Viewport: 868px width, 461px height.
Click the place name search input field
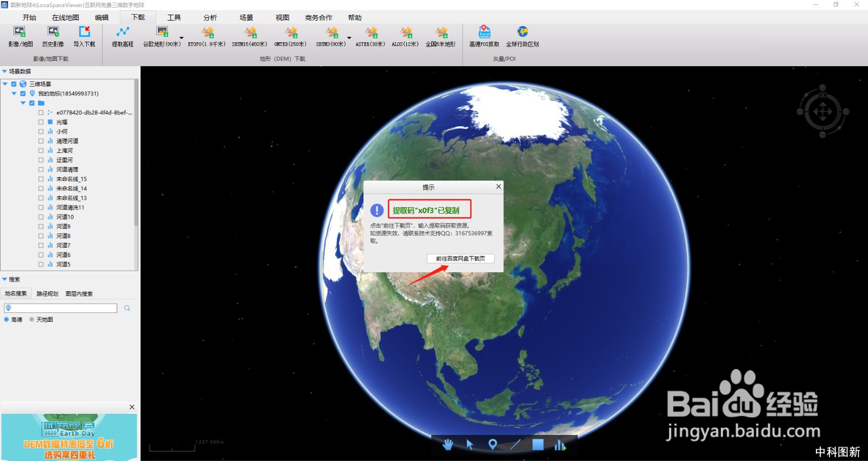[60, 308]
